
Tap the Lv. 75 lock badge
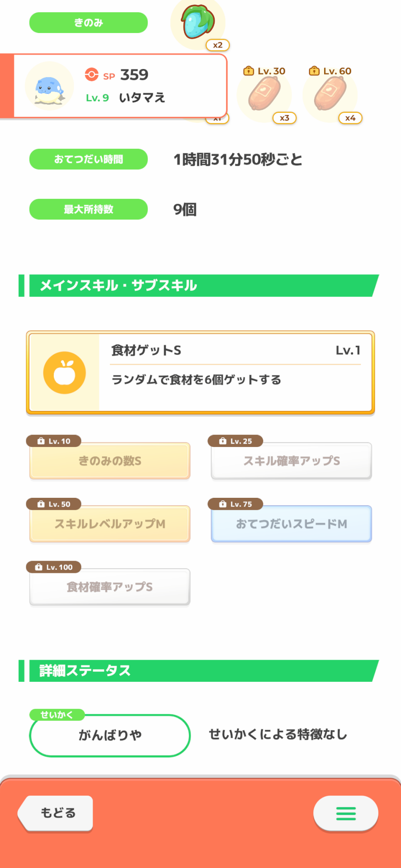pyautogui.click(x=235, y=504)
